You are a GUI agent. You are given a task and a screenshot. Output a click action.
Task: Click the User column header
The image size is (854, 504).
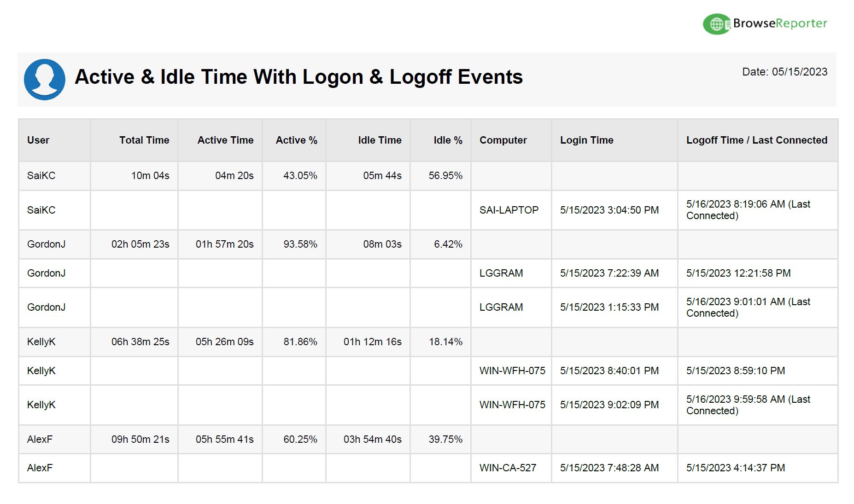[38, 140]
